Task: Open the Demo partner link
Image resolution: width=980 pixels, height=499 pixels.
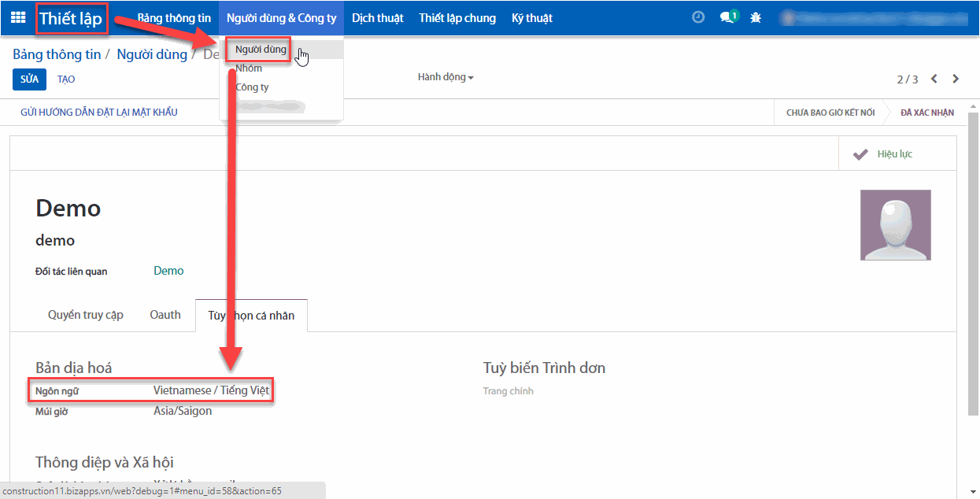Action: tap(168, 270)
